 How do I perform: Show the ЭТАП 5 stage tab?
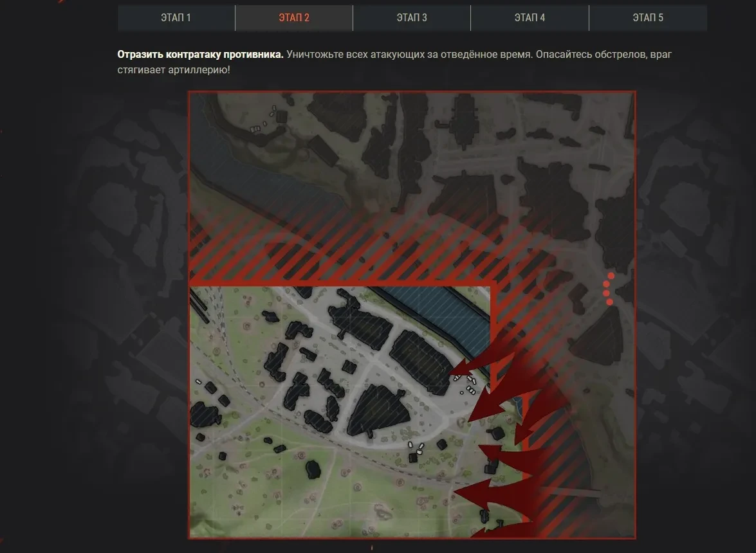[648, 18]
